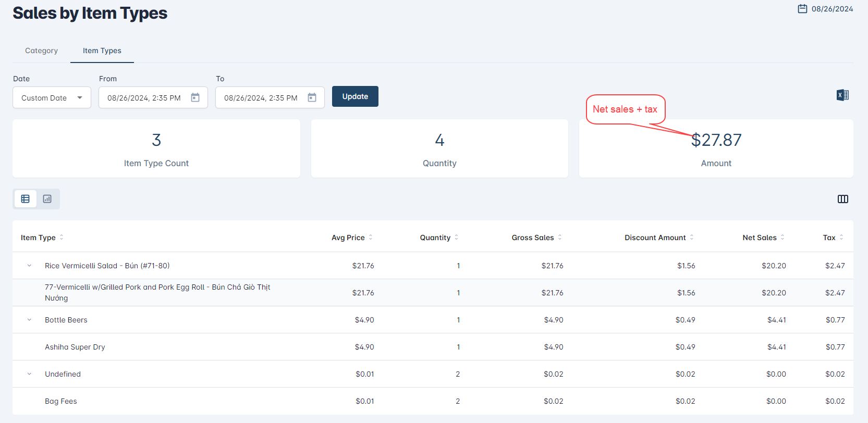
Task: Collapse the Undefined item type row
Action: pyautogui.click(x=29, y=374)
